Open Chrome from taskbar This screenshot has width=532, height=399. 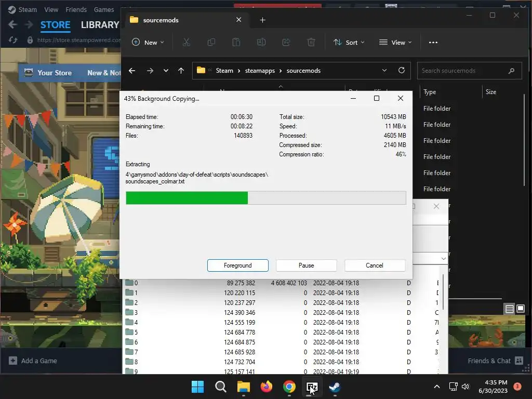[289, 387]
